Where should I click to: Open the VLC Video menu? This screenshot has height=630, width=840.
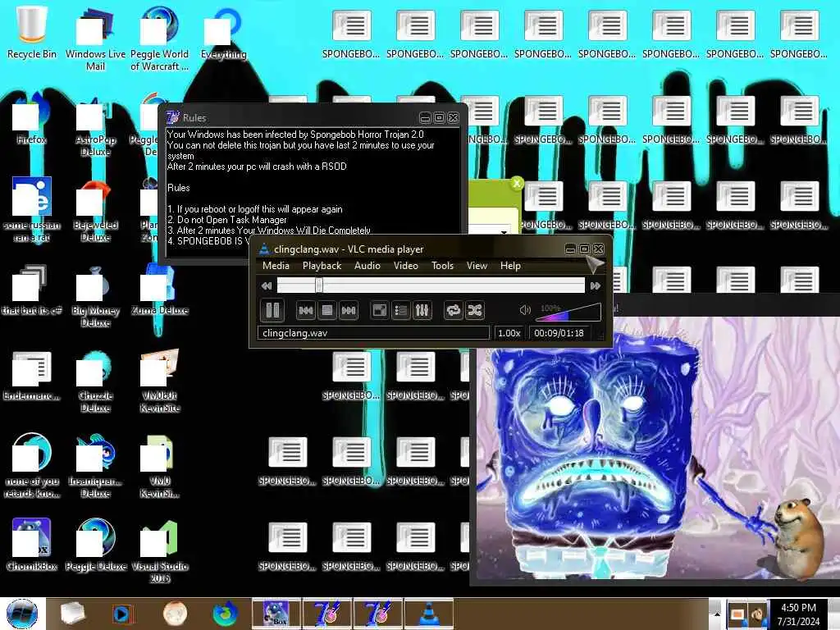click(406, 266)
